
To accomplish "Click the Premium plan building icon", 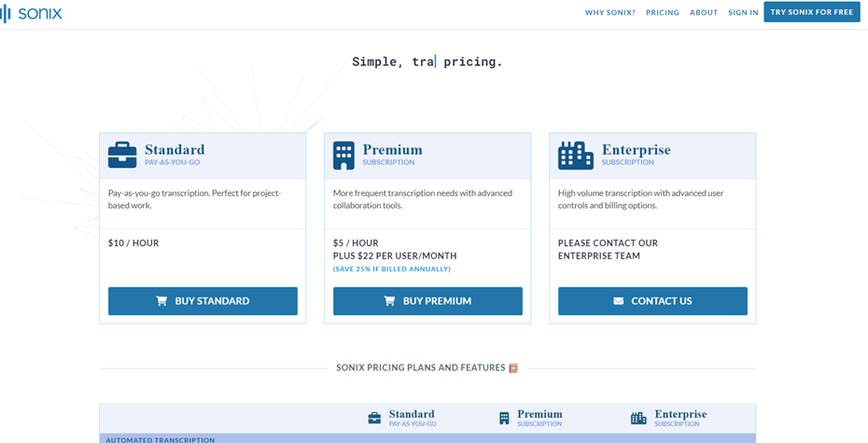I will 343,156.
